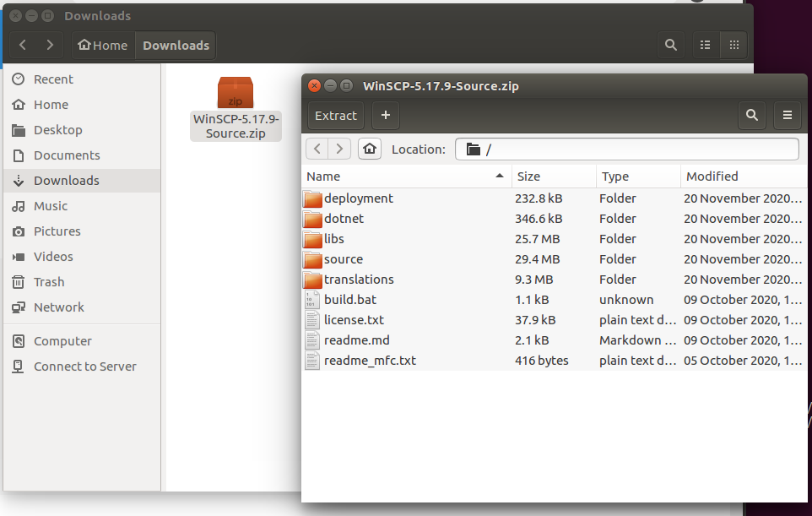This screenshot has height=516, width=812.
Task: Select WinSCP-5.17.9-Source.zip in Downloads window
Action: 235,108
